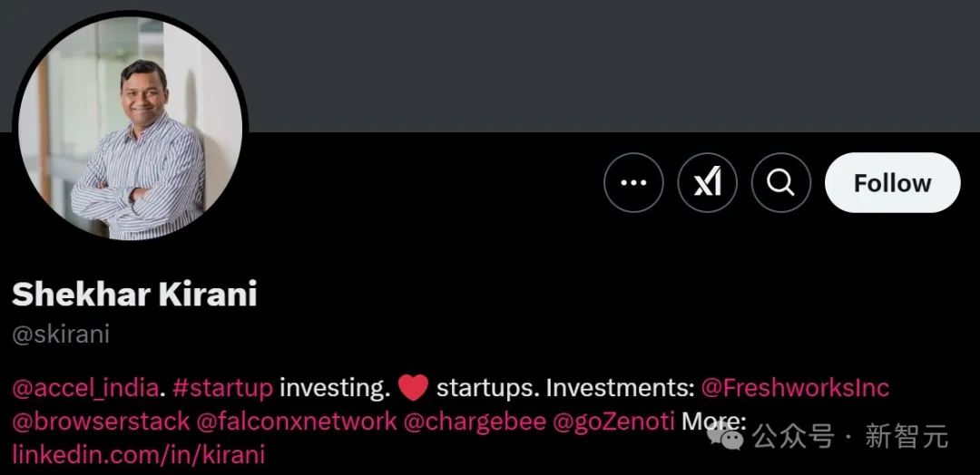Open the @falconxnetwork mention link
The width and height of the screenshot is (980, 475).
(x=297, y=421)
